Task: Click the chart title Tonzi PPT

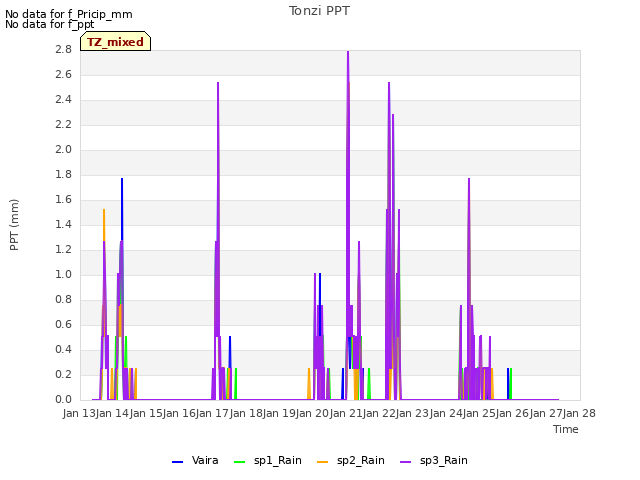Action: point(319,11)
